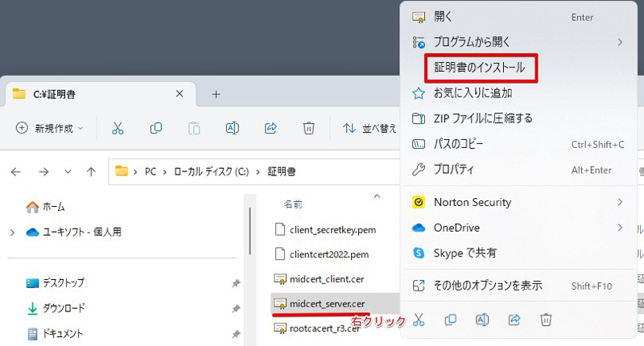
Task: Open プロパティ from context menu
Action: tap(454, 170)
